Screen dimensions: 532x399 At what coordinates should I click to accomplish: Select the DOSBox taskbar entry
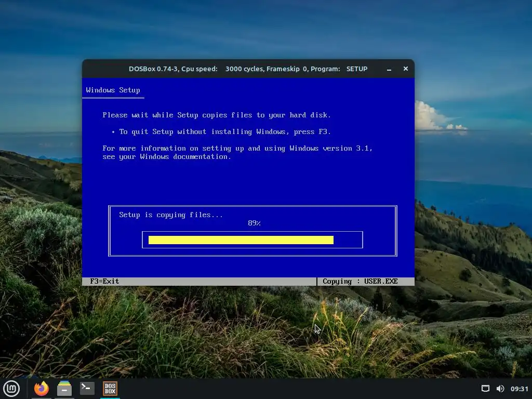point(110,389)
